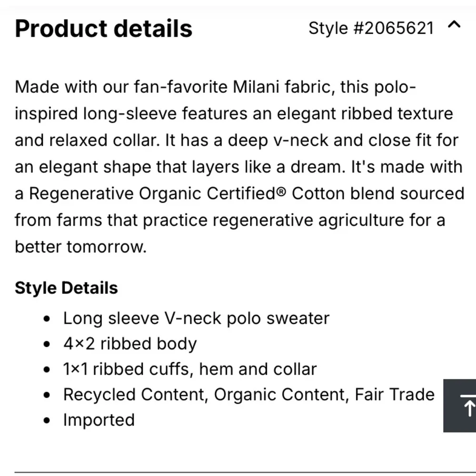Image resolution: width=476 pixels, height=476 pixels.
Task: Click the 1×1 ribbed cuffs bullet item
Action: pyautogui.click(x=190, y=368)
